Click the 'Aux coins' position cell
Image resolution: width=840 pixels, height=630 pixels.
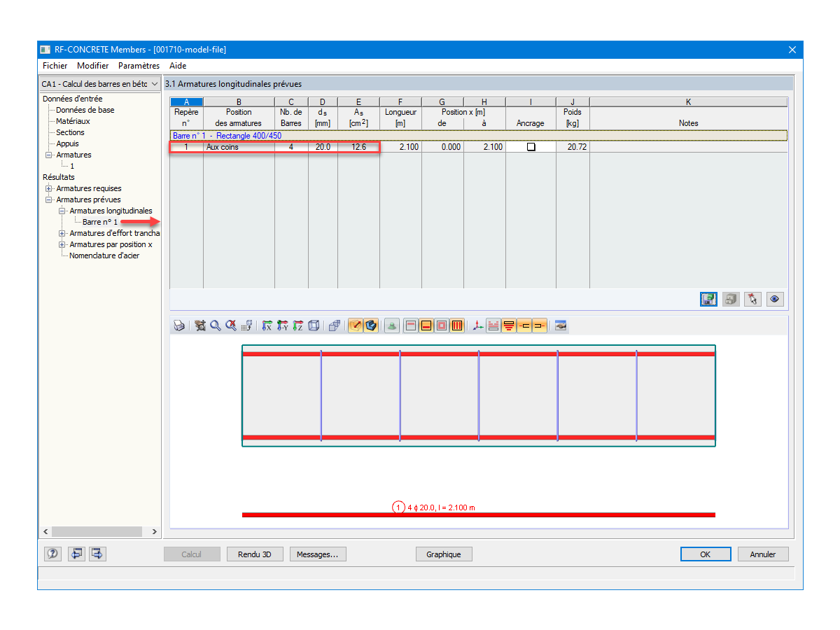coord(239,147)
